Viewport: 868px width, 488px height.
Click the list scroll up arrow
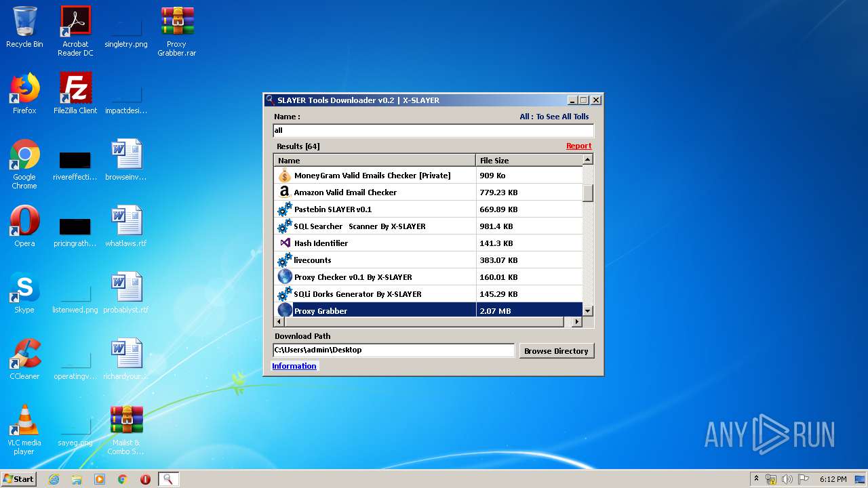click(588, 159)
